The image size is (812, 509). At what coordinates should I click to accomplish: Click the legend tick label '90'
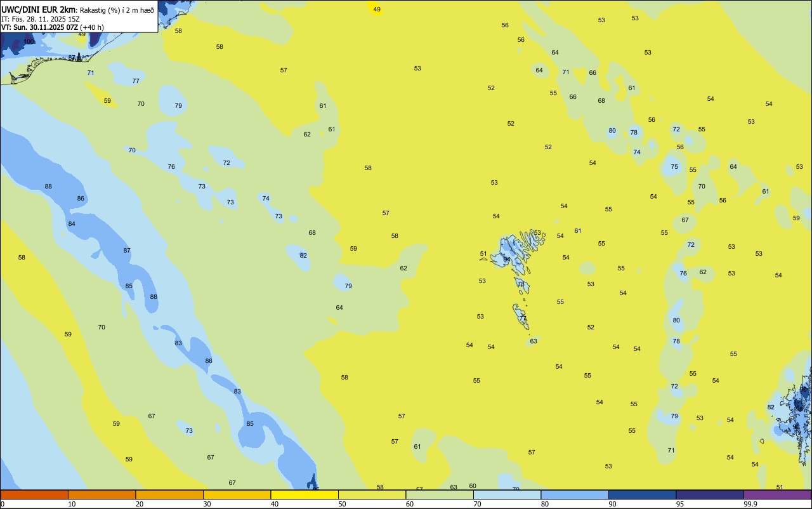pyautogui.click(x=612, y=504)
